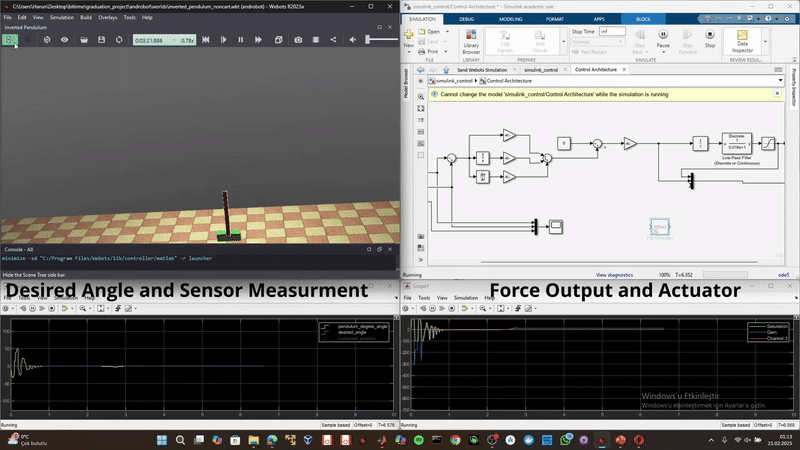Viewport: 800px width, 450px height.
Task: Select the Low-Pass Filter block
Action: [x=736, y=143]
